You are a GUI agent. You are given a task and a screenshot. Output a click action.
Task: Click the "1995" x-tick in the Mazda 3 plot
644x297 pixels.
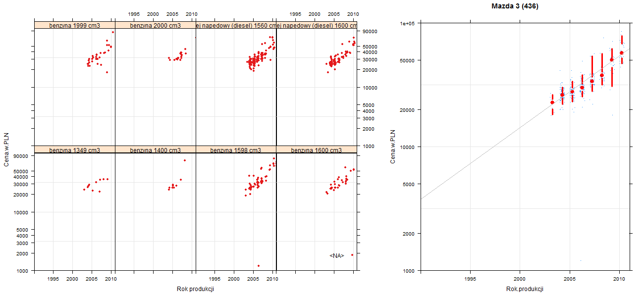pos(470,280)
